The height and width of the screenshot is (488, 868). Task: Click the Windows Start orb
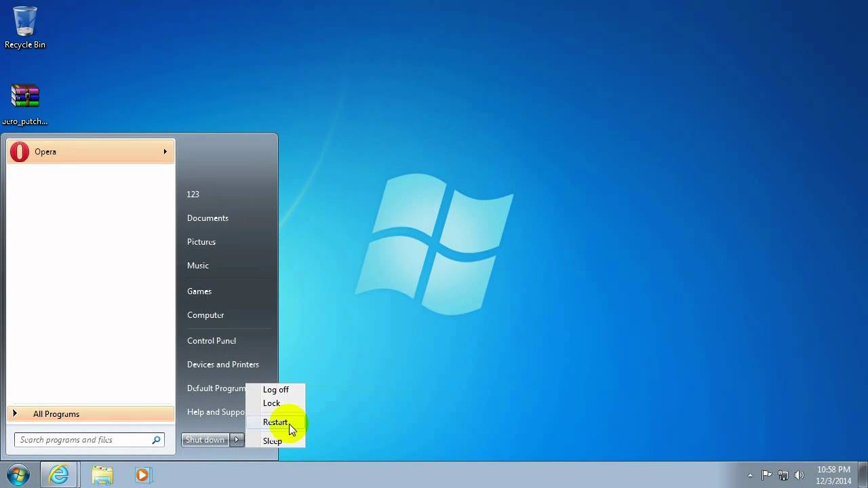click(18, 475)
